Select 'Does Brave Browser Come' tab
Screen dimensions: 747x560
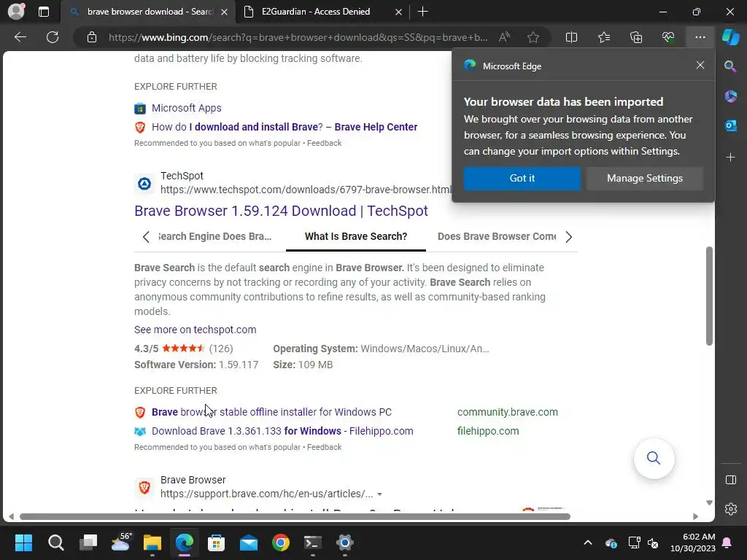[496, 236]
